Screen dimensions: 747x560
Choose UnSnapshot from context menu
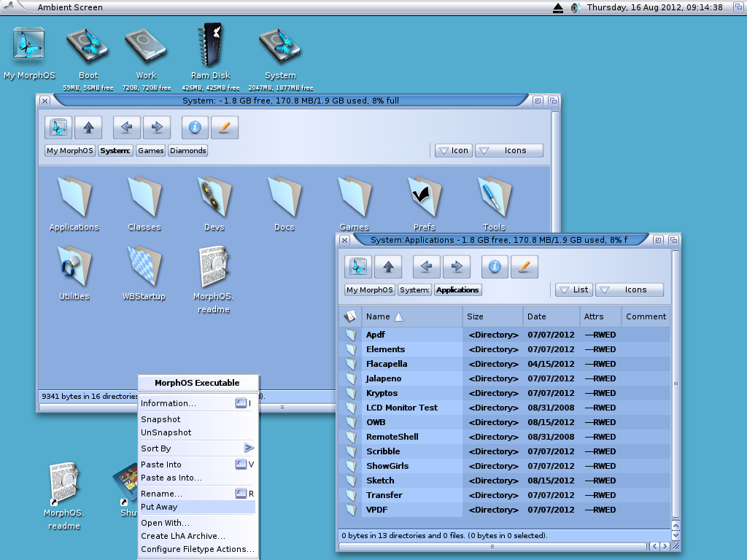[x=197, y=432]
